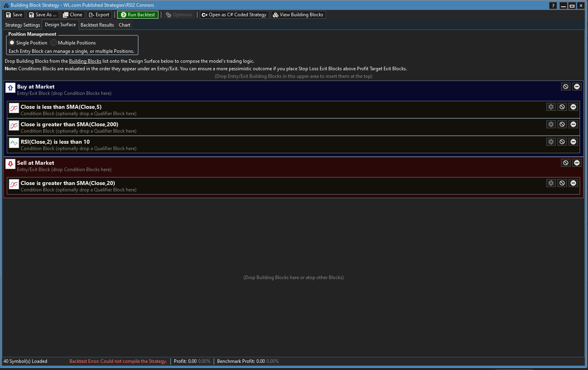Open the Strategy Settings tab

point(23,25)
